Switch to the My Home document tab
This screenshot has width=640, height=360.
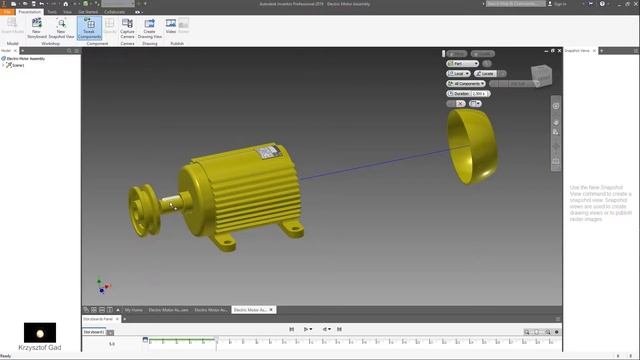[133, 310]
